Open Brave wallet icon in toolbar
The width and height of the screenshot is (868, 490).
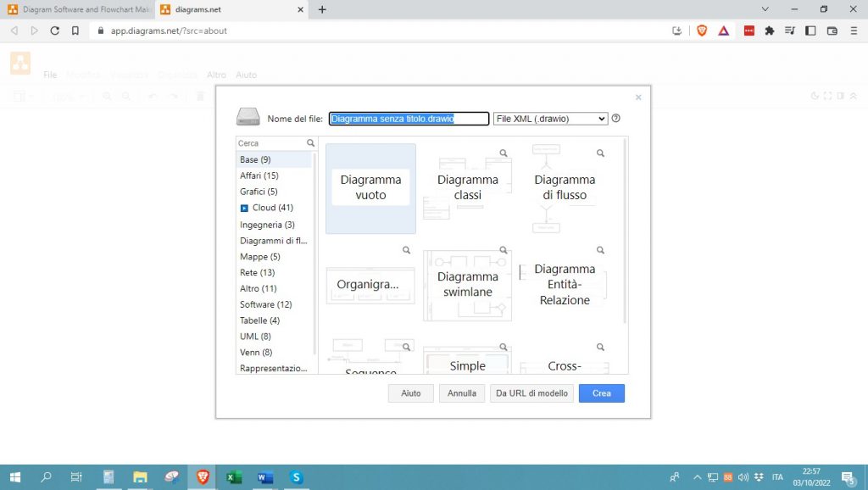pos(832,31)
